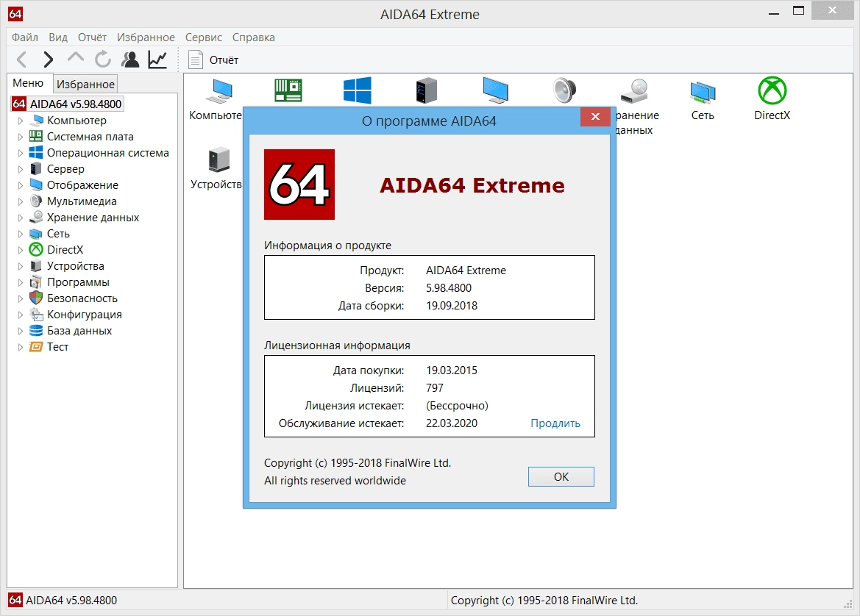860x616 pixels.
Task: Open the Сеть network icon in main pane
Action: 703,92
